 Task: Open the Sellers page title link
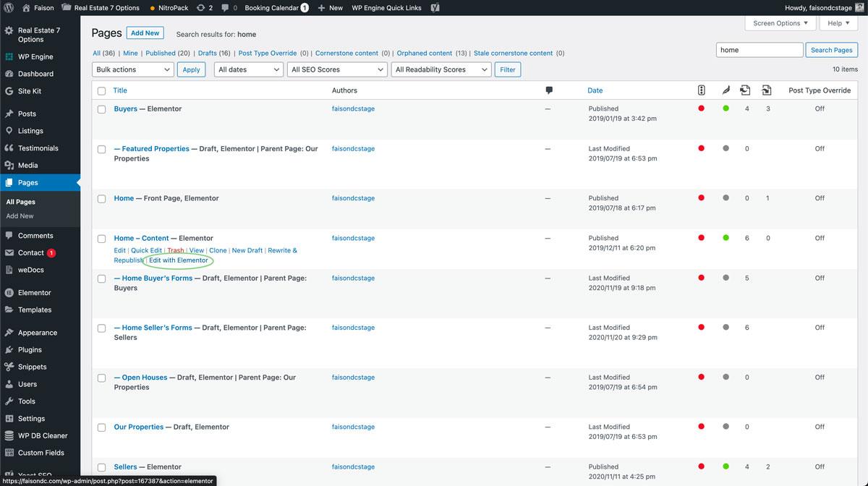pyautogui.click(x=125, y=467)
